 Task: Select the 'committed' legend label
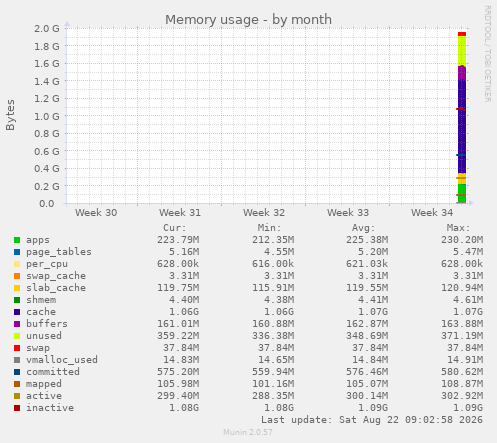tap(53, 372)
